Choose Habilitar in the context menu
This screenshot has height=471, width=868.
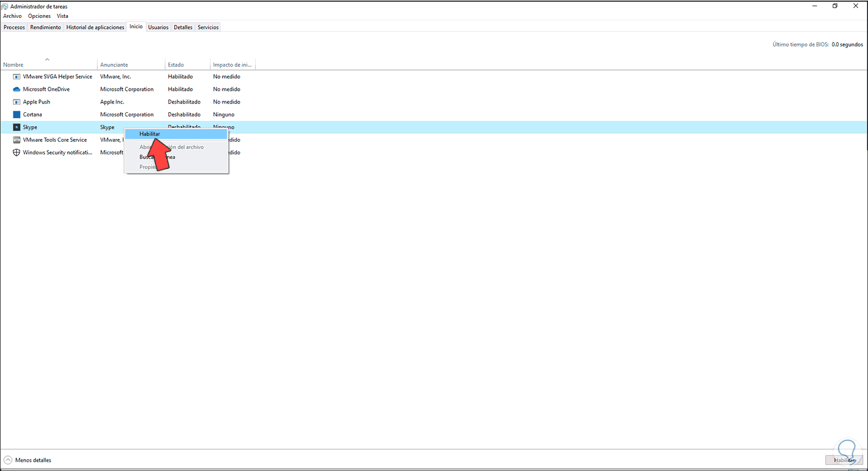click(176, 134)
